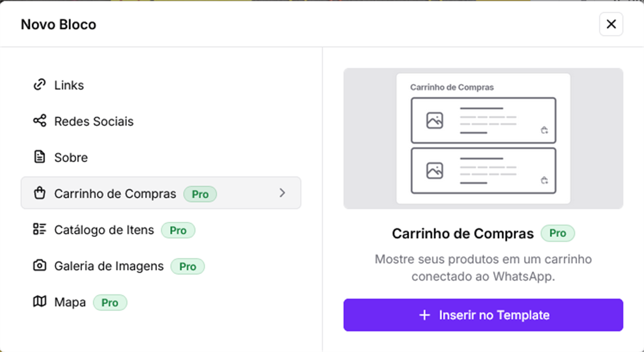This screenshot has height=352, width=644.
Task: Click the list icon beside Catálogo de Itens
Action: 40,229
